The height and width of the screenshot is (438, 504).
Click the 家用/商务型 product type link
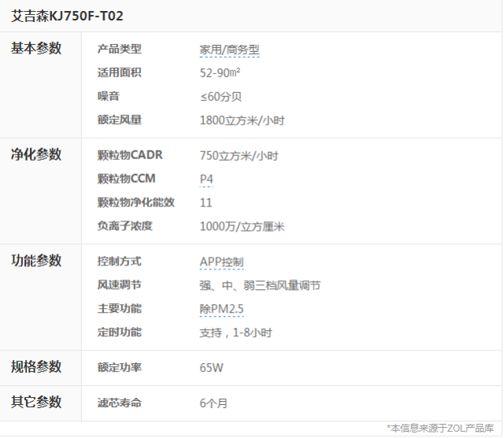229,50
